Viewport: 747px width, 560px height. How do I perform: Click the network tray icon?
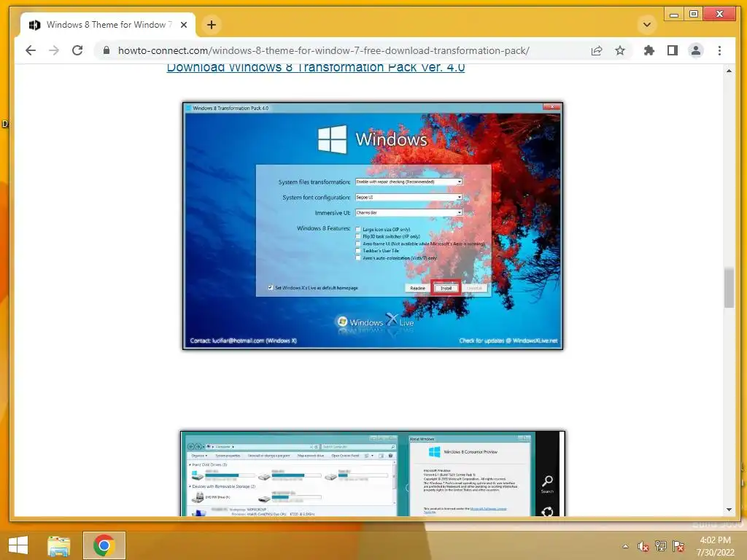pos(661,546)
